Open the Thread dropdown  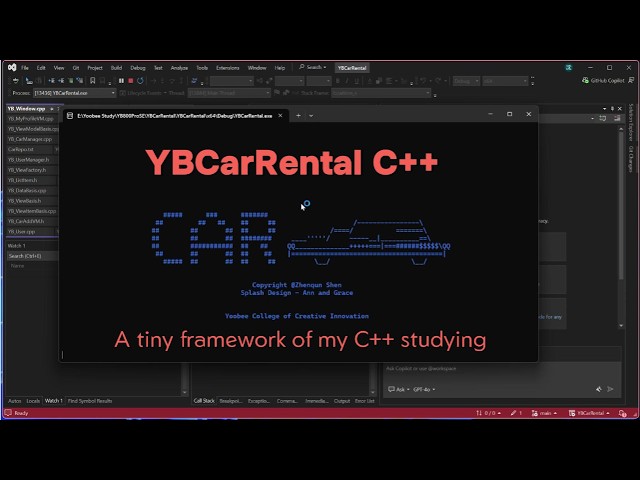(x=229, y=93)
